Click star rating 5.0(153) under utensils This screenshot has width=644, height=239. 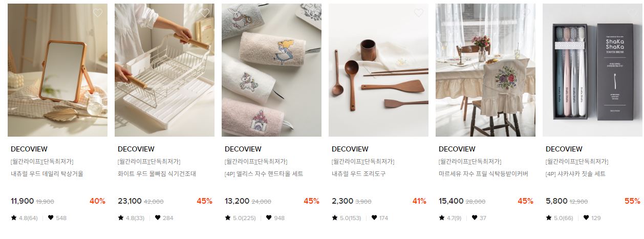[x=347, y=218]
